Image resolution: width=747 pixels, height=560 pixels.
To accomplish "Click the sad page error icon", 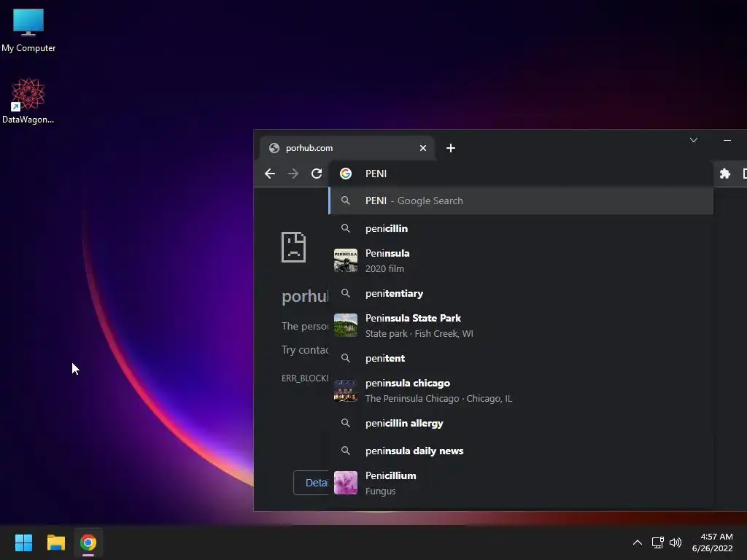I will coord(293,247).
